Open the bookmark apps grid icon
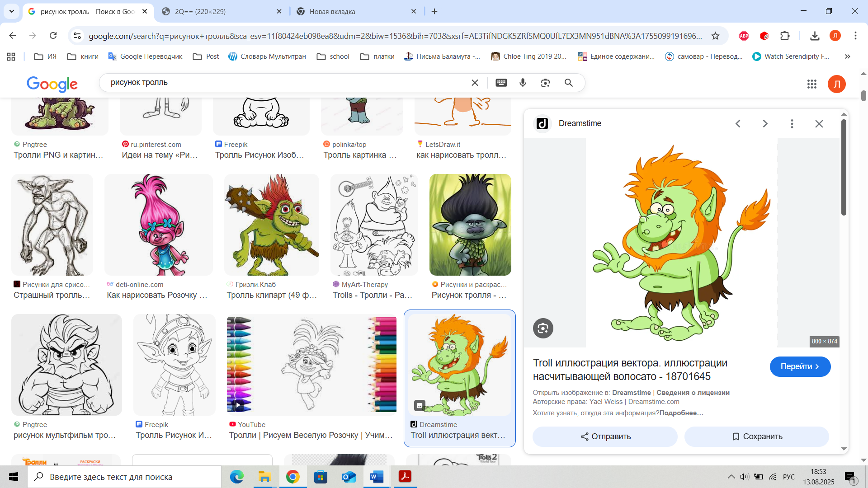 [11, 56]
